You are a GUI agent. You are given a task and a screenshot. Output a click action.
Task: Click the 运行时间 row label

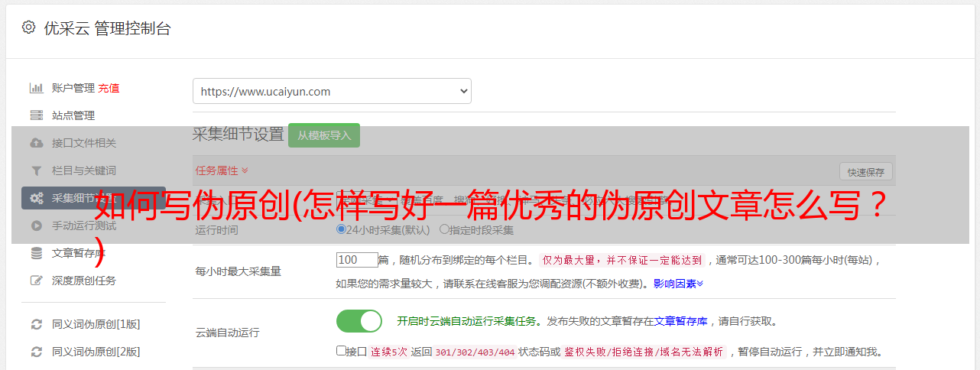(x=216, y=230)
